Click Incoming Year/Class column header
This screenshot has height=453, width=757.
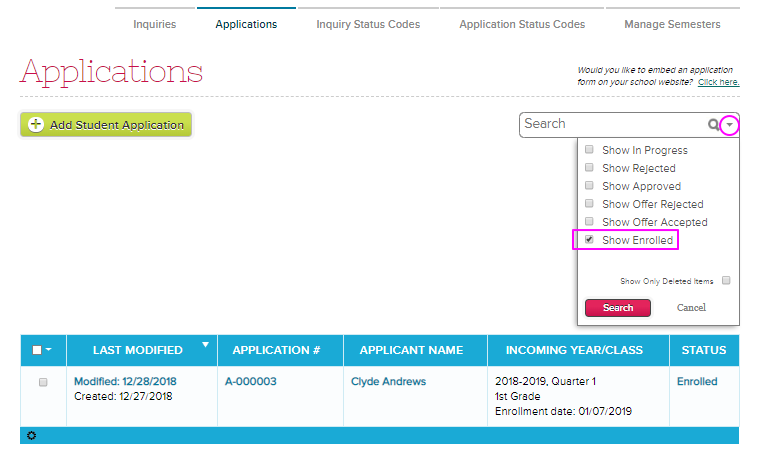coord(574,350)
